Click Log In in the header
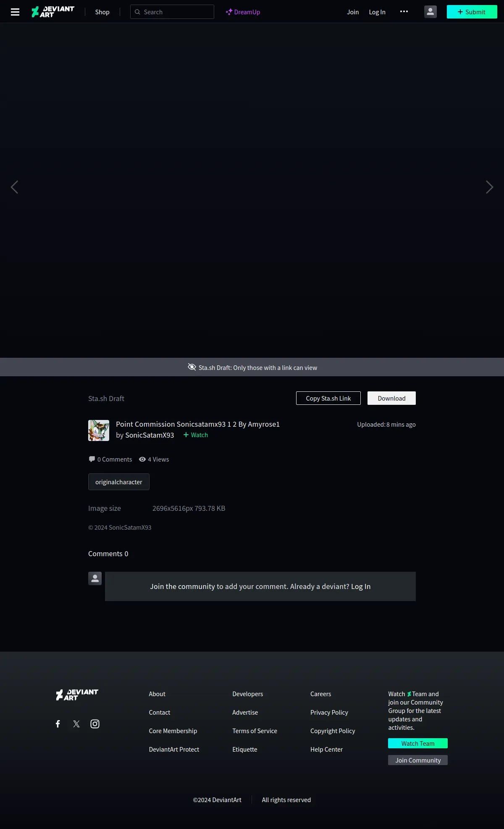This screenshot has height=829, width=504. click(x=377, y=12)
